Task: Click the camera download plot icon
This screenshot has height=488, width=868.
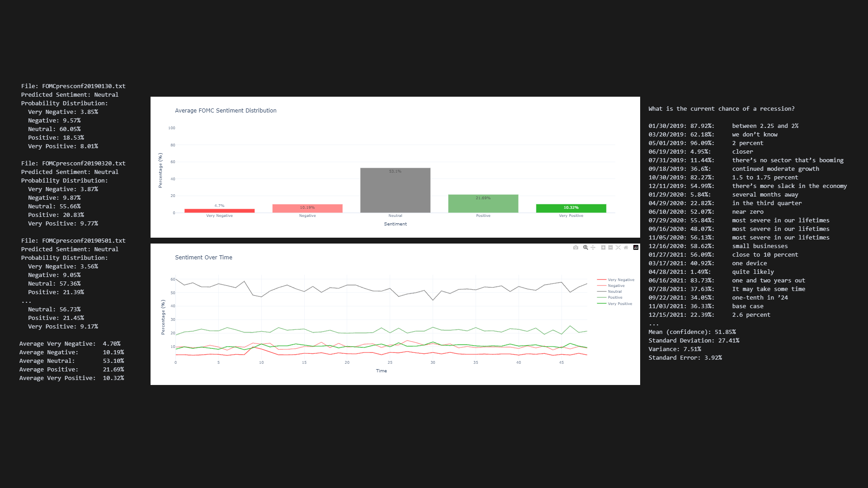Action: [x=576, y=248]
